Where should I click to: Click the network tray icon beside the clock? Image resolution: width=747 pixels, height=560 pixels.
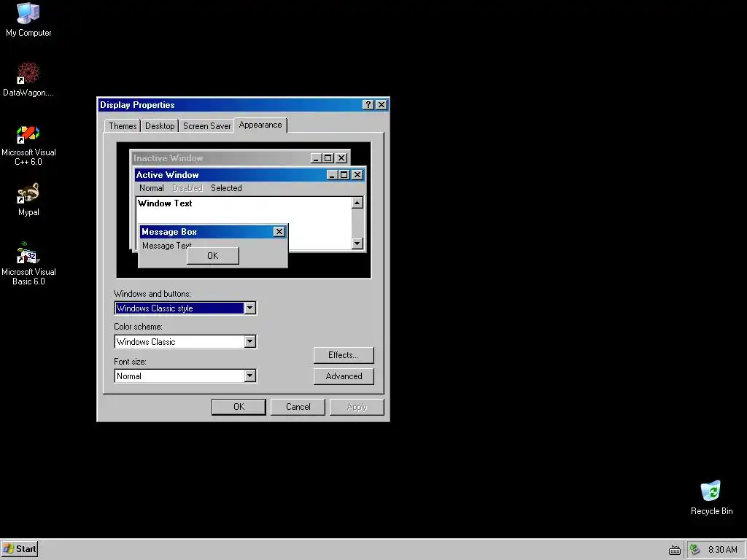pos(695,550)
